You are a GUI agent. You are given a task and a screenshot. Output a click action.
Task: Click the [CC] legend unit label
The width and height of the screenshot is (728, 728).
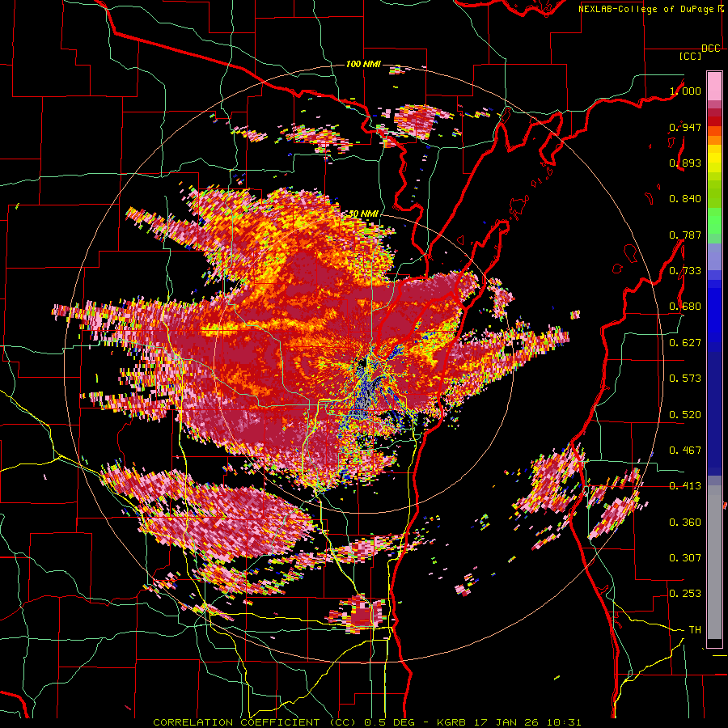tap(690, 56)
